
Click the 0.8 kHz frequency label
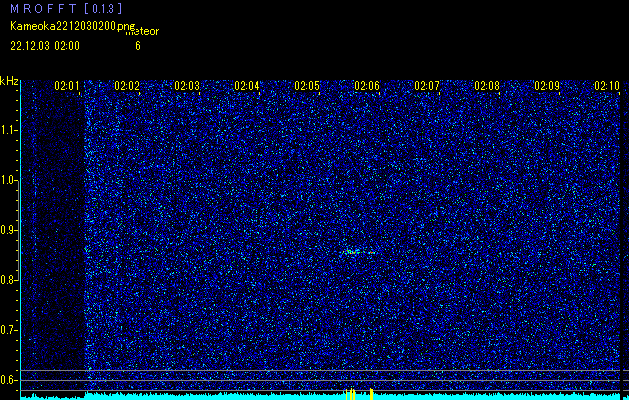[8, 280]
